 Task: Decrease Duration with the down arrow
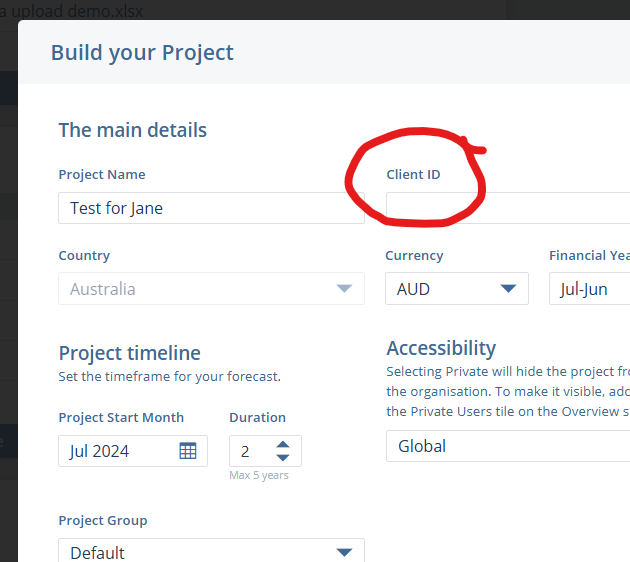pyautogui.click(x=283, y=458)
